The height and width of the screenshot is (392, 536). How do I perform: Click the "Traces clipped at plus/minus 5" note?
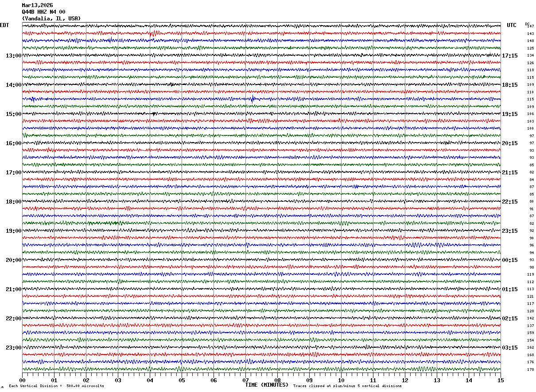coord(347,386)
